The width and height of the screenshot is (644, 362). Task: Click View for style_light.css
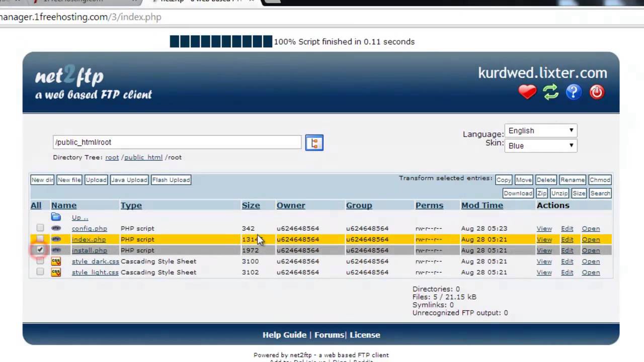point(544,273)
